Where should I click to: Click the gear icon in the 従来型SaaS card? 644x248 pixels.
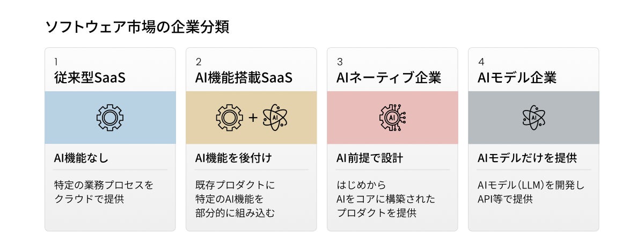click(x=110, y=118)
